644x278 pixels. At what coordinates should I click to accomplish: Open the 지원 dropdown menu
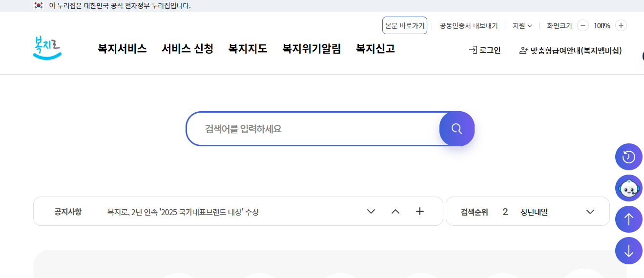tap(522, 26)
